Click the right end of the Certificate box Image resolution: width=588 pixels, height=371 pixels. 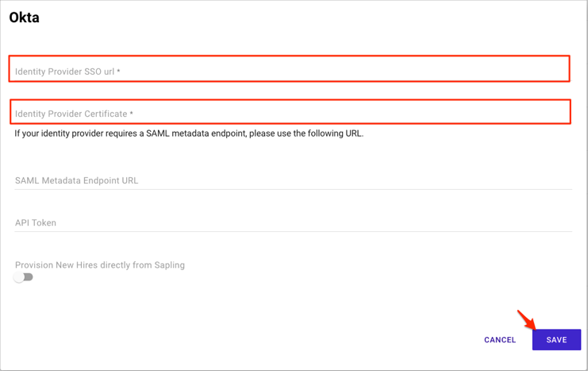[x=559, y=112]
